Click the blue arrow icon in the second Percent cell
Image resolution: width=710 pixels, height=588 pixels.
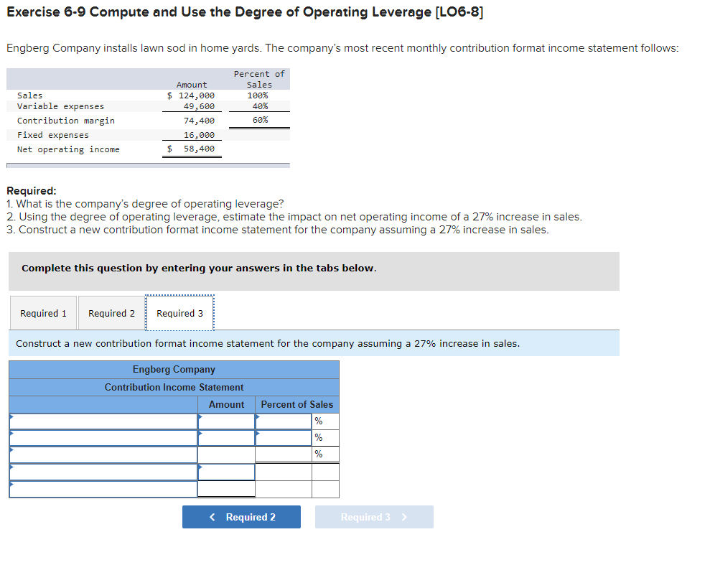point(258,435)
